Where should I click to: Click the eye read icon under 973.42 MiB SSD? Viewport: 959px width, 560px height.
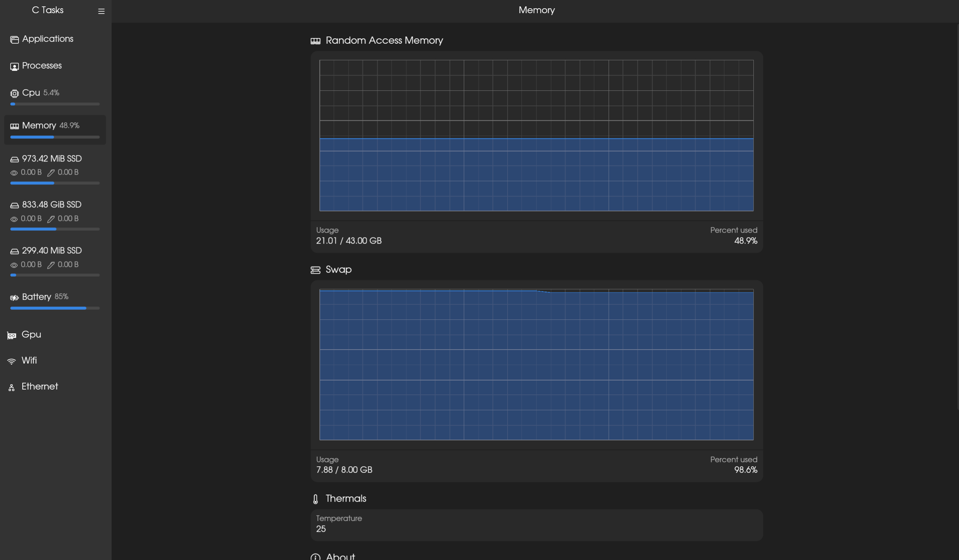click(x=14, y=173)
